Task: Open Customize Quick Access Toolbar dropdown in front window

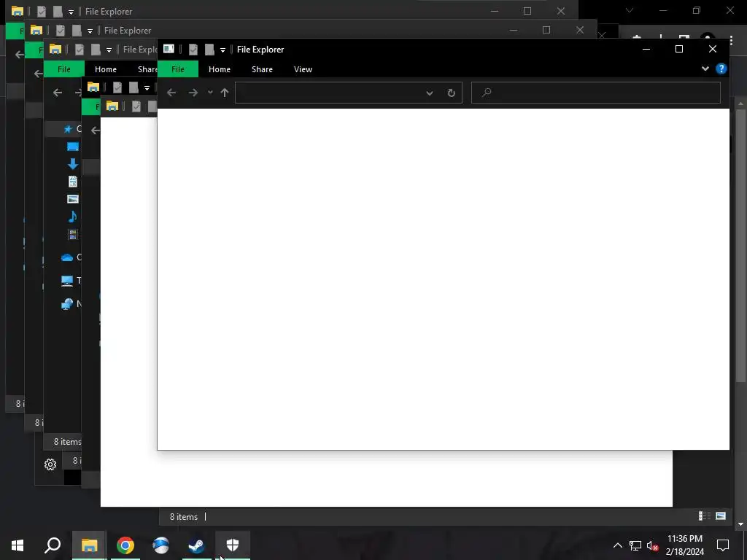Action: click(222, 50)
